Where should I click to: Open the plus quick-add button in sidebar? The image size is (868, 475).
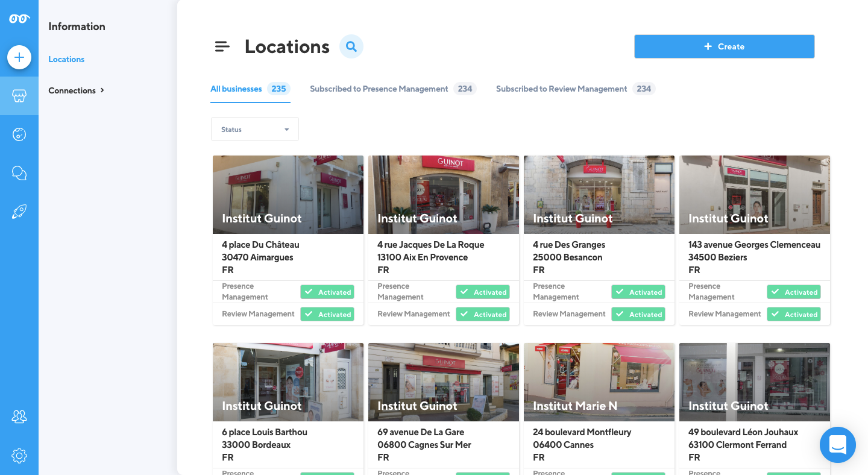pos(19,57)
